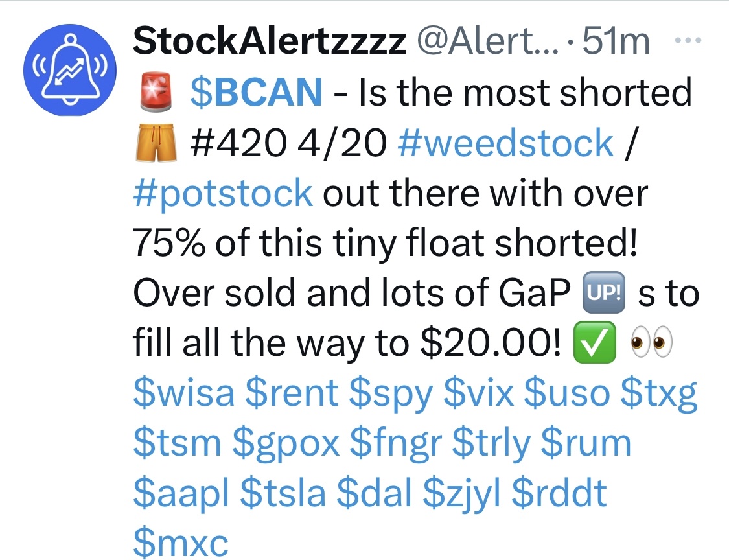Click the green check mark emoji
729x560 pixels.
595,343
